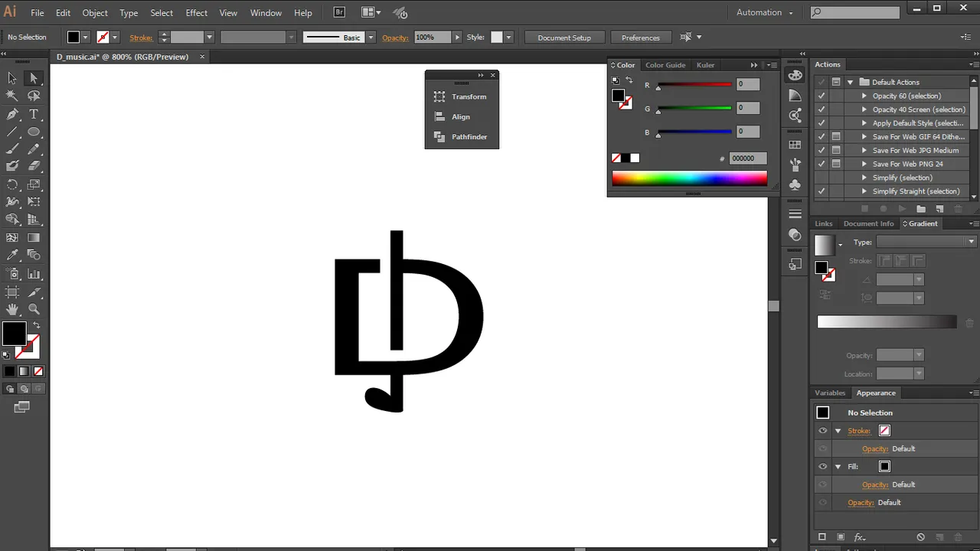The width and height of the screenshot is (980, 551).
Task: Select the Type tool
Action: click(x=34, y=114)
